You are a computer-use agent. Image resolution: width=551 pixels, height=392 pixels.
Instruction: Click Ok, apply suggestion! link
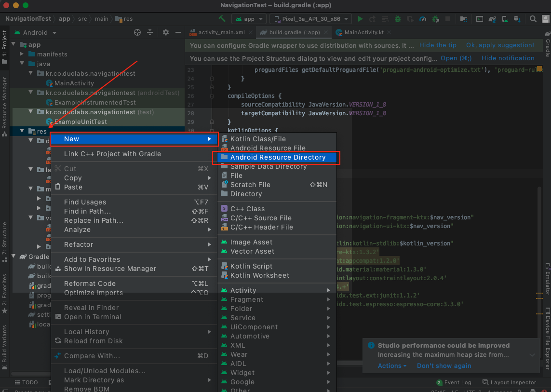tap(500, 45)
